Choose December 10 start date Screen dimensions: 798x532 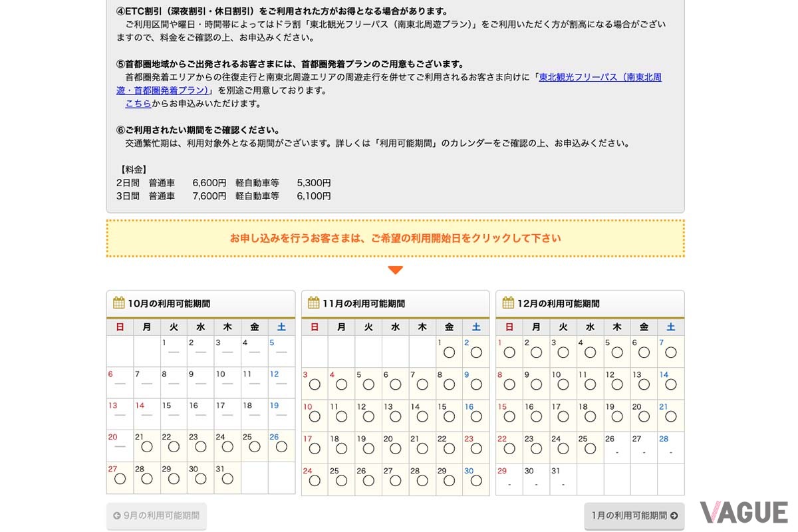click(563, 384)
